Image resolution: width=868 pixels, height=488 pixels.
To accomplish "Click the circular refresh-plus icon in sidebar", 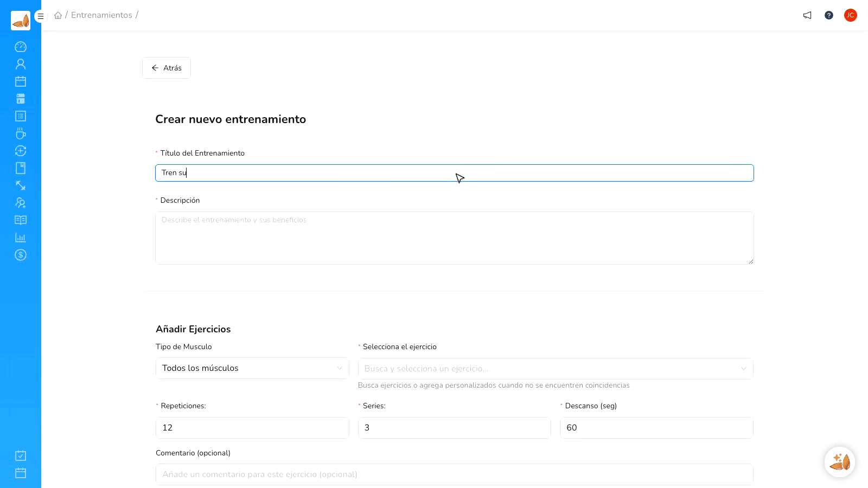I will point(21,151).
